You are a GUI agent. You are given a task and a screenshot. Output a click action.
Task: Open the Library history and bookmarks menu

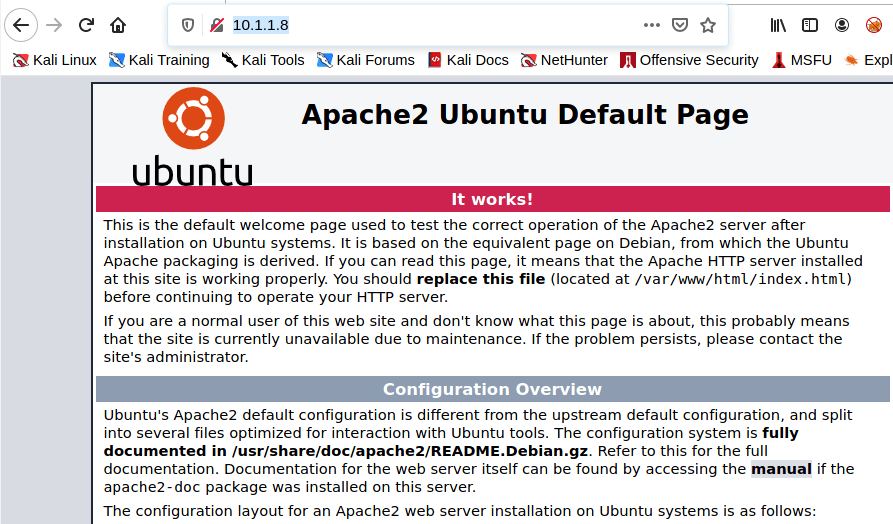pyautogui.click(x=778, y=25)
